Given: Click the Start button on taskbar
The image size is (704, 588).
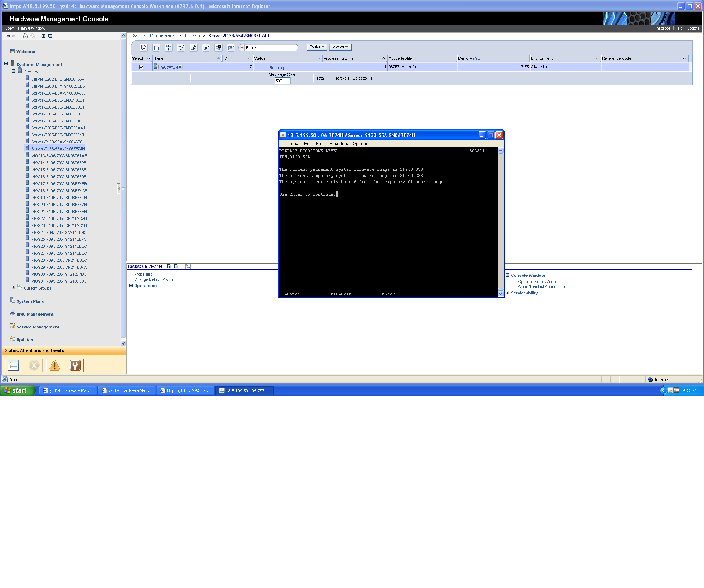Looking at the screenshot, I should tap(18, 390).
